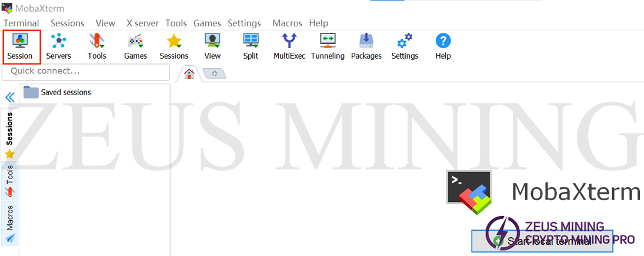Open the Tunneling toolbar icon
Image resolution: width=644 pixels, height=256 pixels.
[x=328, y=46]
